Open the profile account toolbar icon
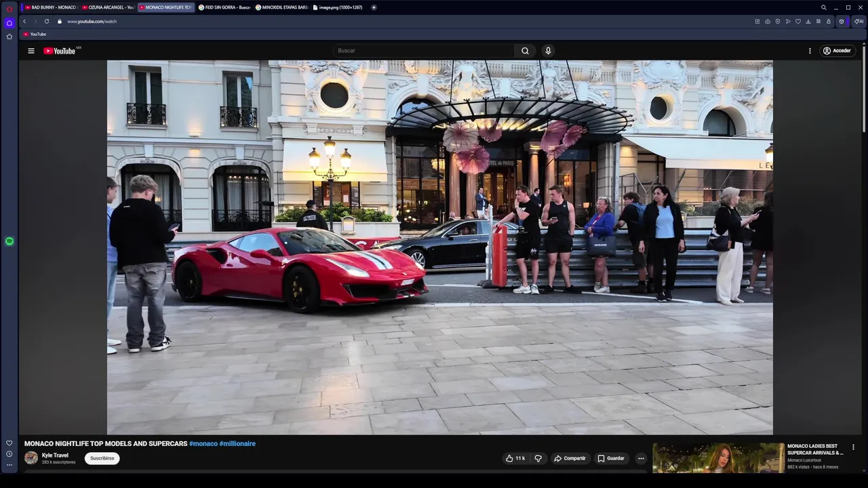The width and height of the screenshot is (868, 488). [x=829, y=22]
